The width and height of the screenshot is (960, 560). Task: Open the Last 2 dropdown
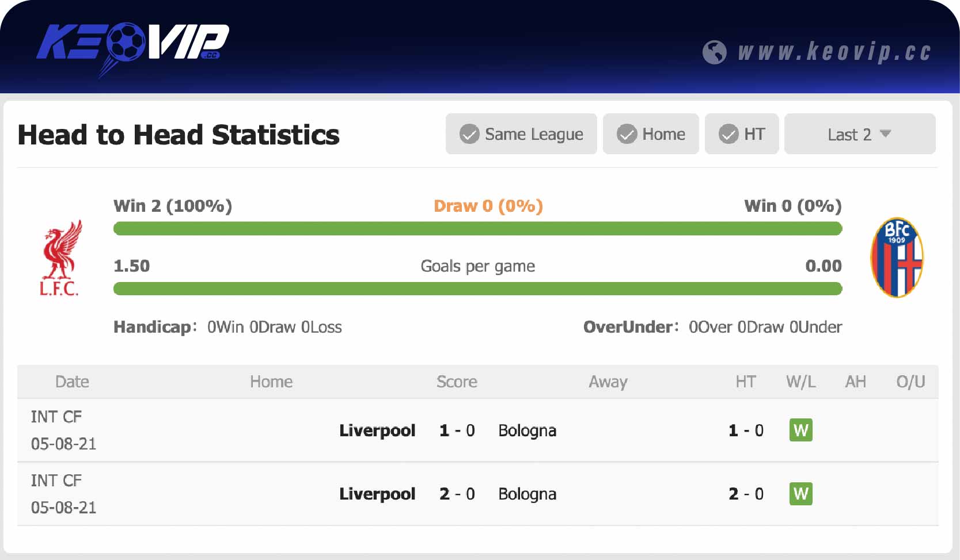(859, 134)
